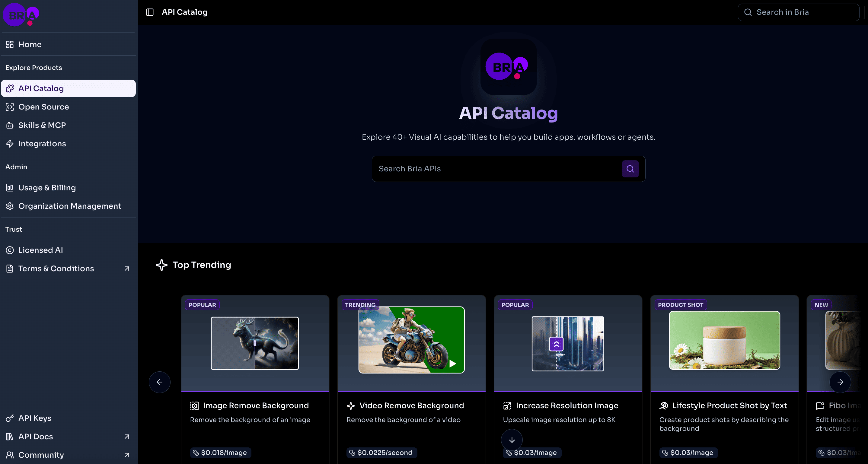
Task: Open Terms & Conditions link
Action: point(69,269)
